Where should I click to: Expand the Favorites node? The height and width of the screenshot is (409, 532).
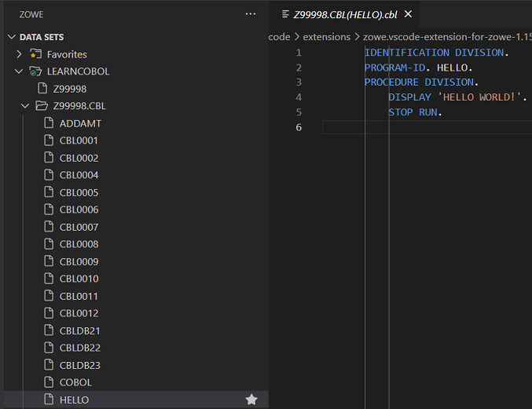click(20, 54)
